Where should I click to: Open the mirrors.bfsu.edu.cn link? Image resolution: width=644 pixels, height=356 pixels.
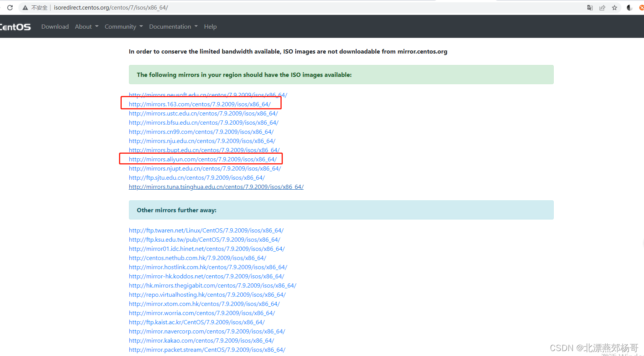coord(204,122)
